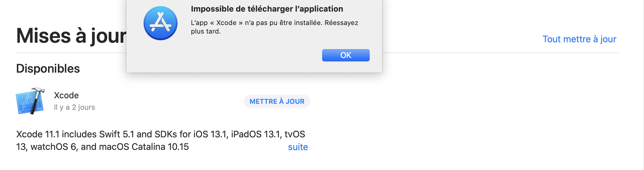
Task: Click the 'Tout mettre à jour' link
Action: point(579,39)
